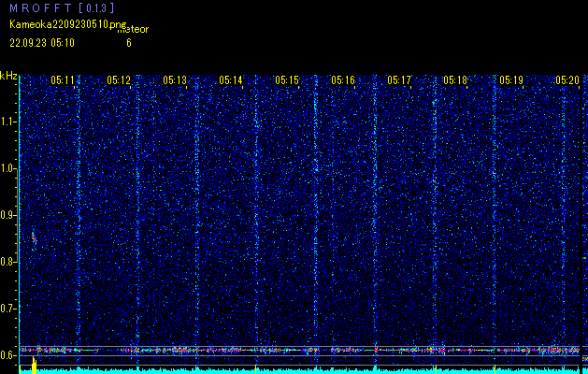
Task: Click the MROFFT [0.1.3] title text
Action: click(x=62, y=8)
